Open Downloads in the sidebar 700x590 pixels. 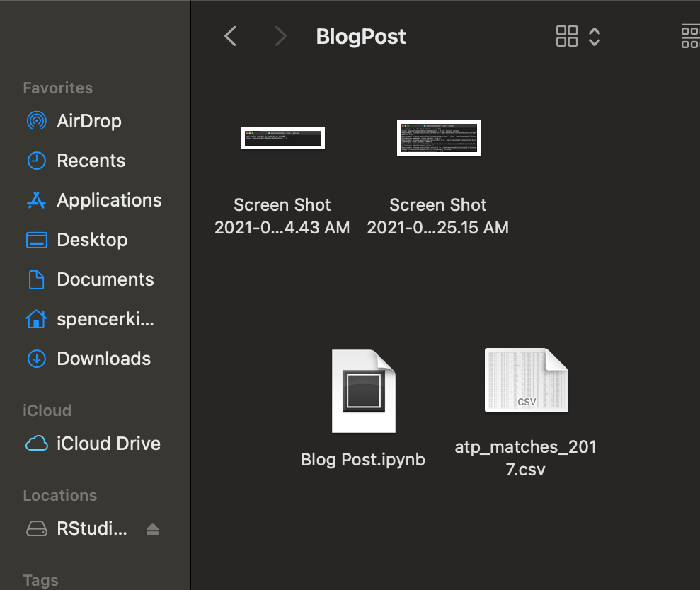coord(89,359)
